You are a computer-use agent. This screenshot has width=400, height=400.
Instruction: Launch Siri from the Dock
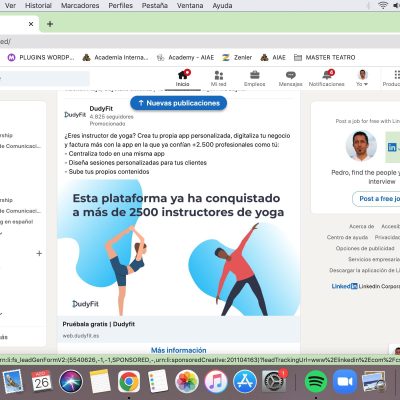[71, 381]
